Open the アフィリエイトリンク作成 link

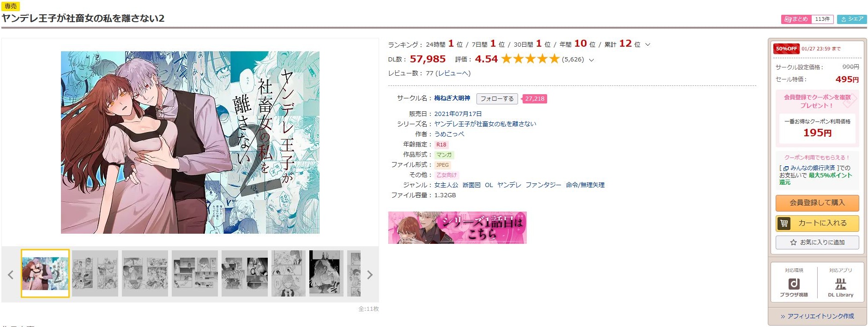(817, 316)
